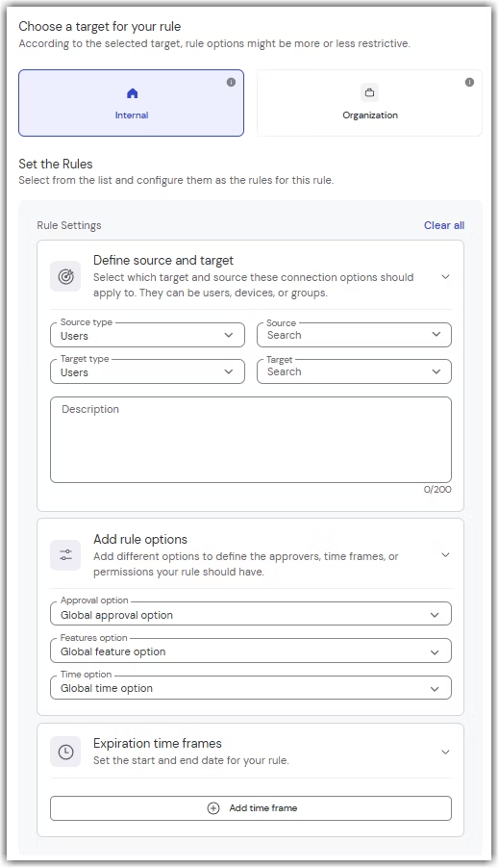Click the 'Set the Rules' heading
Viewport: 499px width, 868px height.
click(56, 164)
